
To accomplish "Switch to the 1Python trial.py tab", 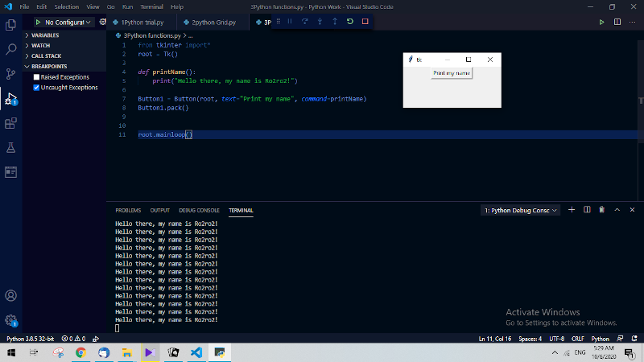I will (142, 23).
